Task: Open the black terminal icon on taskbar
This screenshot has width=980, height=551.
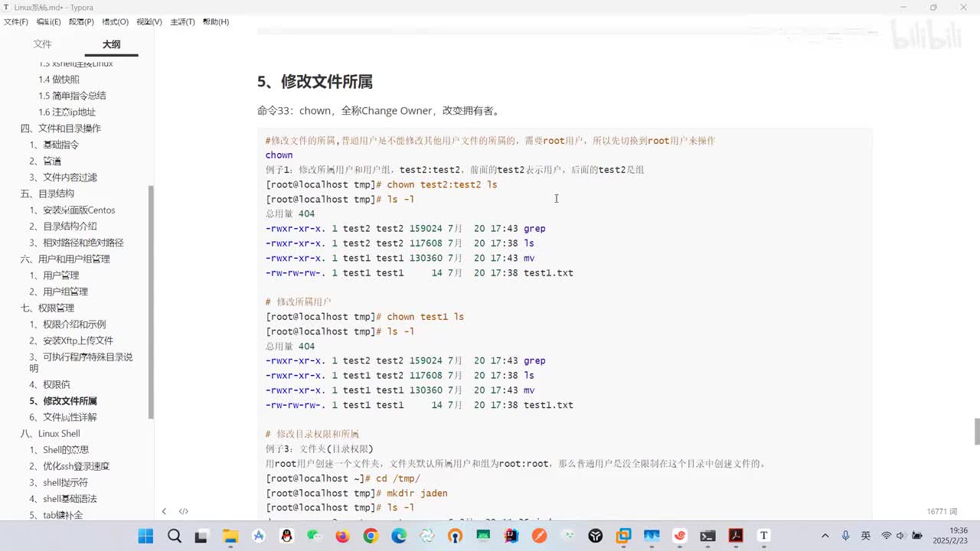Action: pos(707,536)
